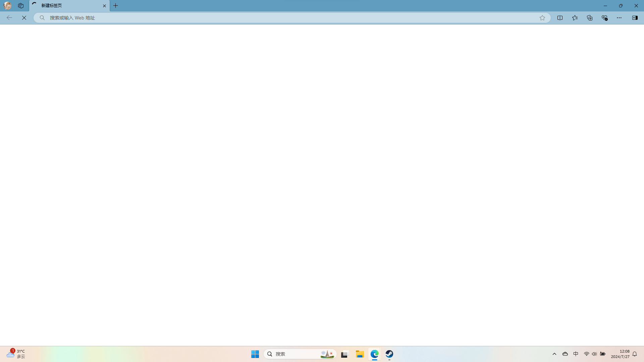Add this page to favorites star
This screenshot has height=362, width=644.
click(x=542, y=18)
